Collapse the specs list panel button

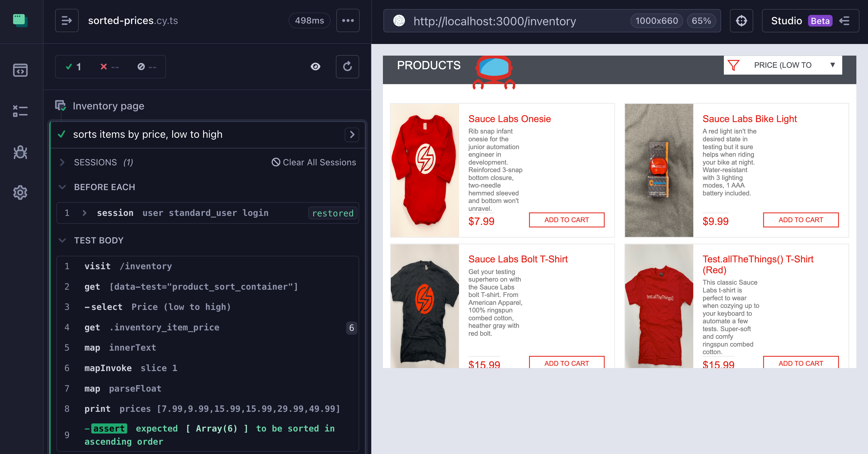point(67,21)
